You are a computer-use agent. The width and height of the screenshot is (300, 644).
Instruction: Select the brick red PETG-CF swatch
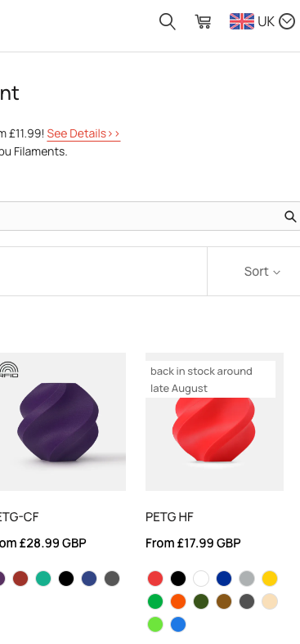(x=20, y=579)
